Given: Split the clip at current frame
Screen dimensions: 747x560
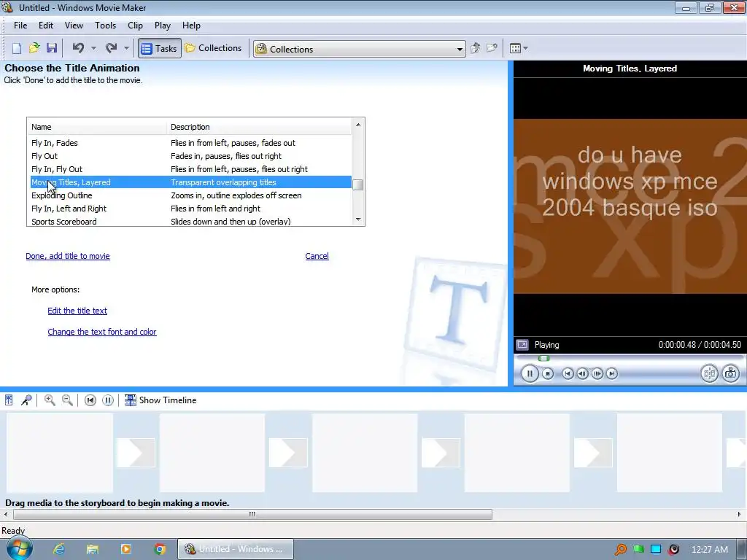Looking at the screenshot, I should tap(709, 374).
